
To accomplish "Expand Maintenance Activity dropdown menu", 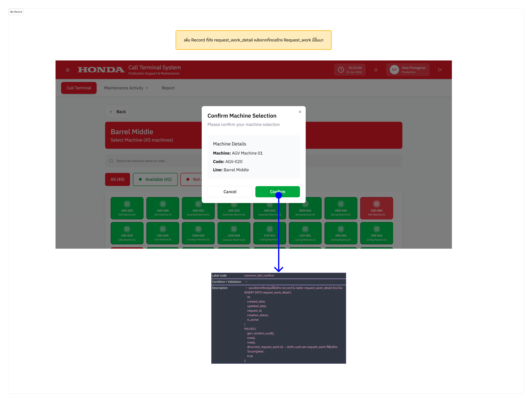I will click(x=126, y=88).
